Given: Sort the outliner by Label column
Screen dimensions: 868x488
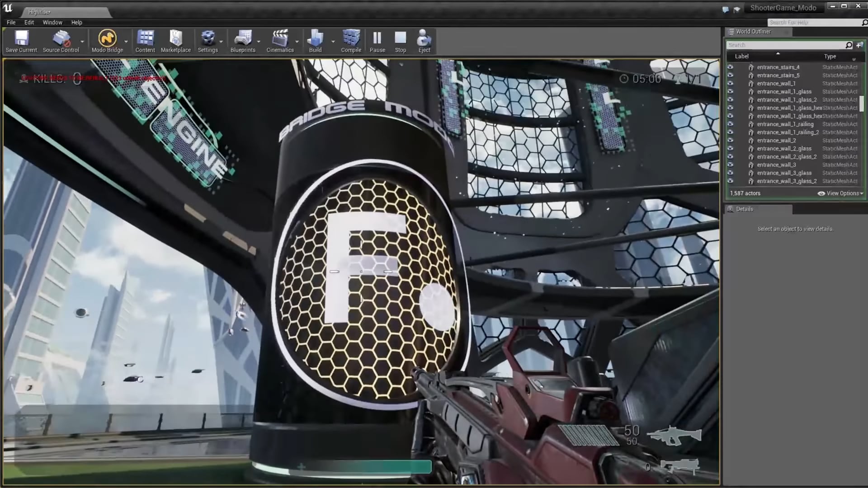Looking at the screenshot, I should [x=741, y=56].
